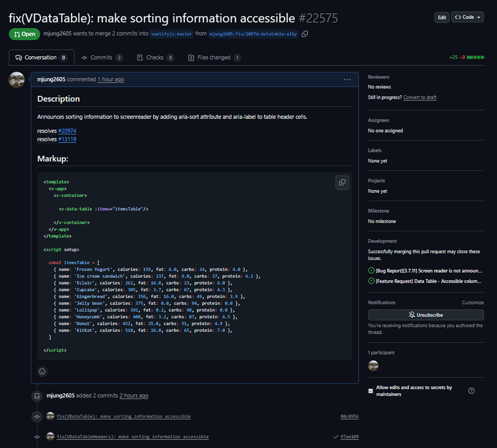
Task: Click avatar beside the fix(VDataTable) commit
Action: point(50,416)
